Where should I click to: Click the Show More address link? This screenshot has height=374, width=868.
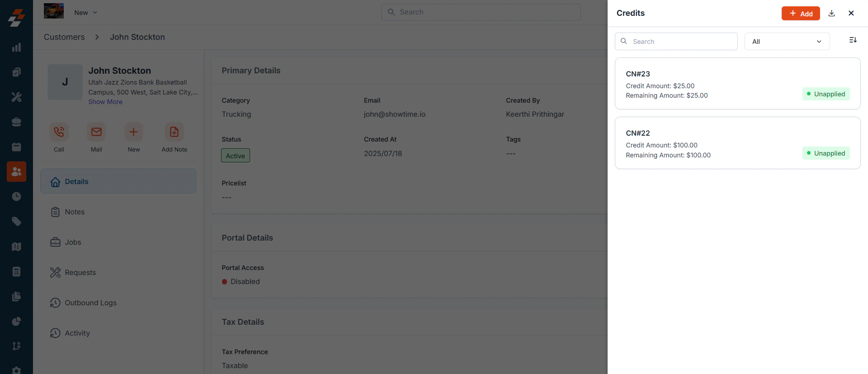[105, 102]
